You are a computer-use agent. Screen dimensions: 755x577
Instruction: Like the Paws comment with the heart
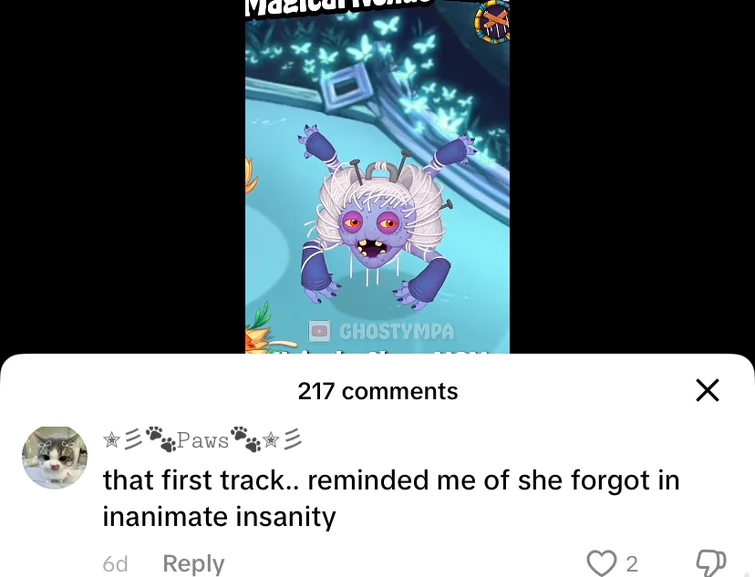pyautogui.click(x=602, y=563)
